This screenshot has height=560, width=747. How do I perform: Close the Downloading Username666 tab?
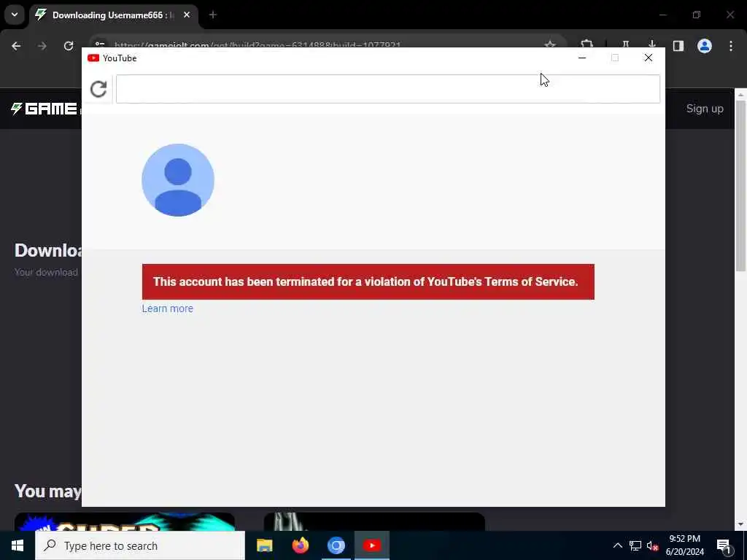tap(187, 15)
